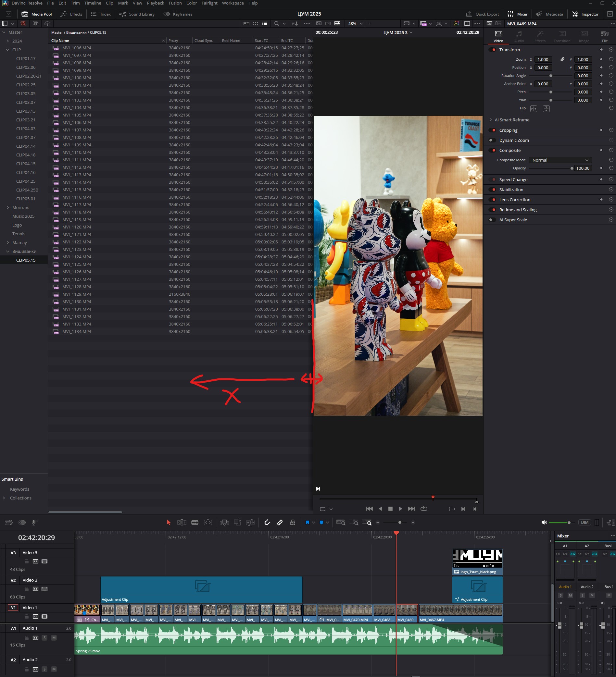
Task: Collapse the CLIP bin folder
Action: (x=8, y=50)
